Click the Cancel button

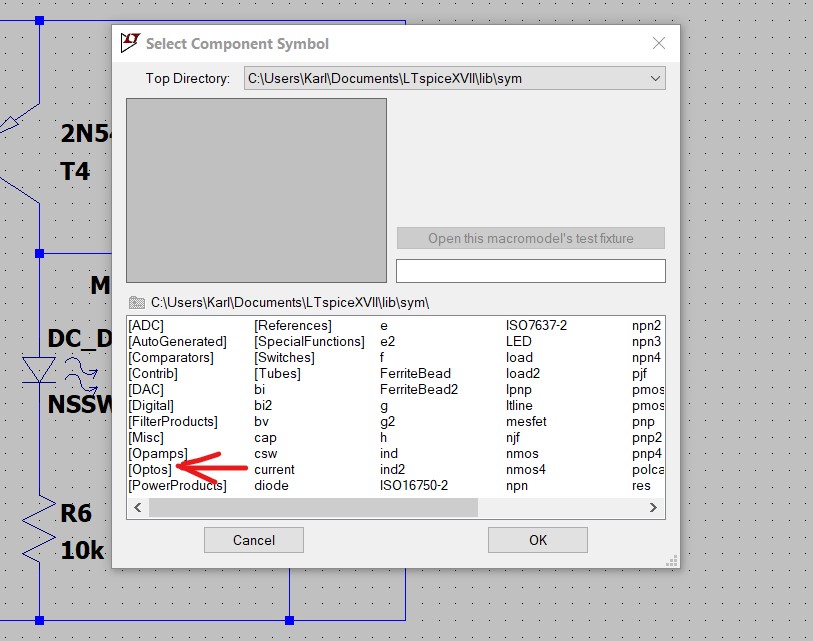coord(254,540)
